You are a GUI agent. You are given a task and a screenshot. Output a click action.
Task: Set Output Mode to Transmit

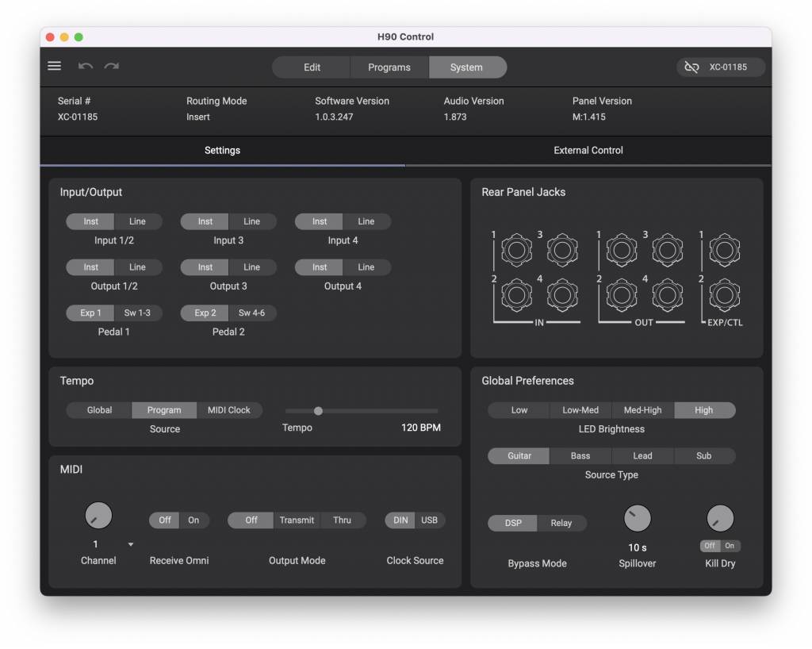coord(297,520)
